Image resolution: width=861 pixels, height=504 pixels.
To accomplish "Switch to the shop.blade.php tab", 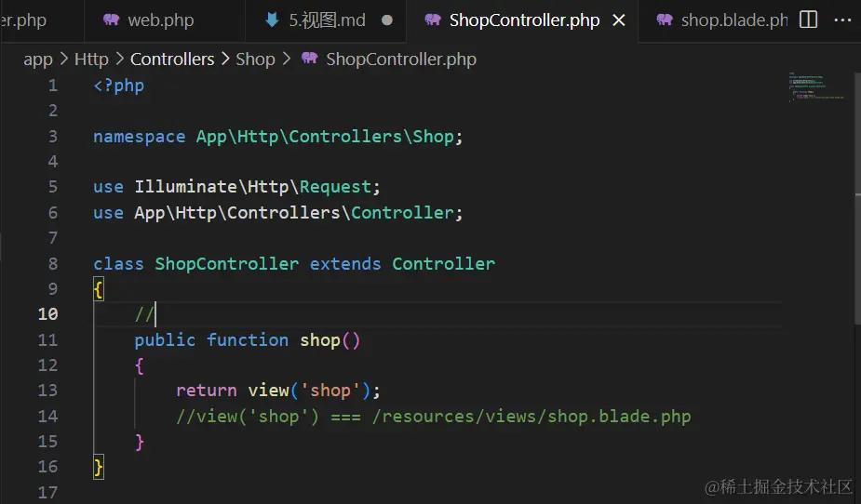I will click(733, 20).
